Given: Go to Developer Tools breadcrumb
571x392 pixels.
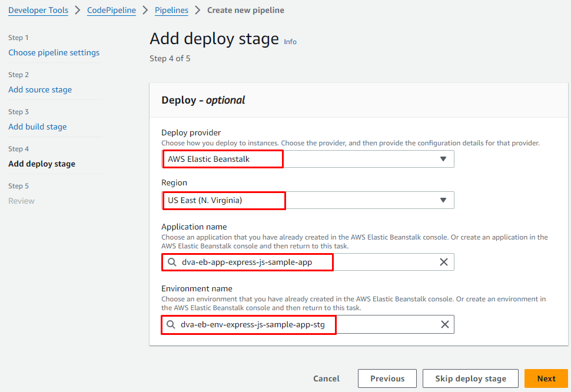Looking at the screenshot, I should click(x=38, y=10).
